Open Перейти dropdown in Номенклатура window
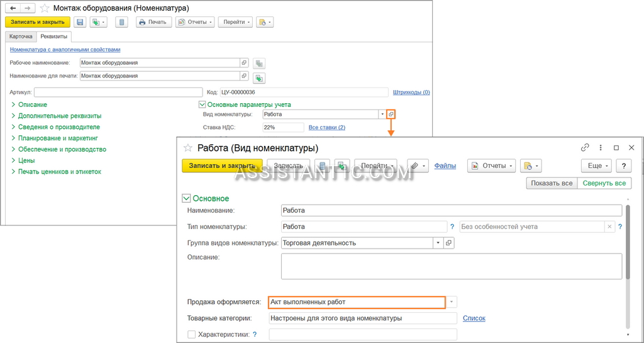The image size is (644, 343). (235, 22)
